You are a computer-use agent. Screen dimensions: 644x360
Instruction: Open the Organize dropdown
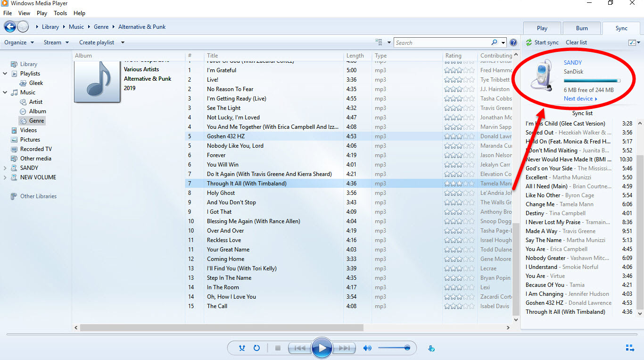(x=19, y=42)
